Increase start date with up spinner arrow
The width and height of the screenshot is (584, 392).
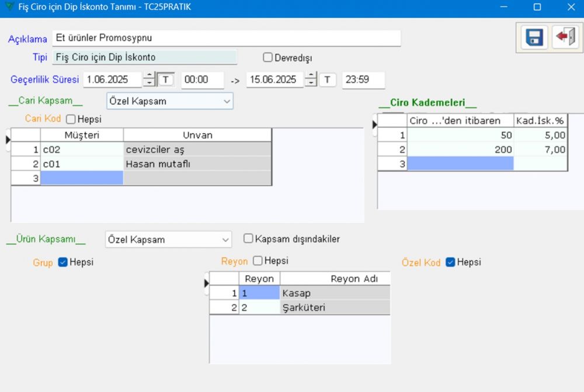click(x=150, y=75)
